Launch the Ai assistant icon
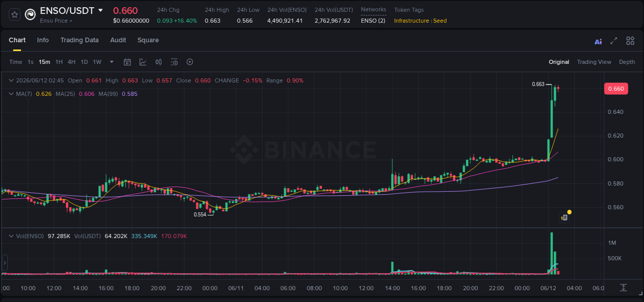This screenshot has width=644, height=302. 598,42
